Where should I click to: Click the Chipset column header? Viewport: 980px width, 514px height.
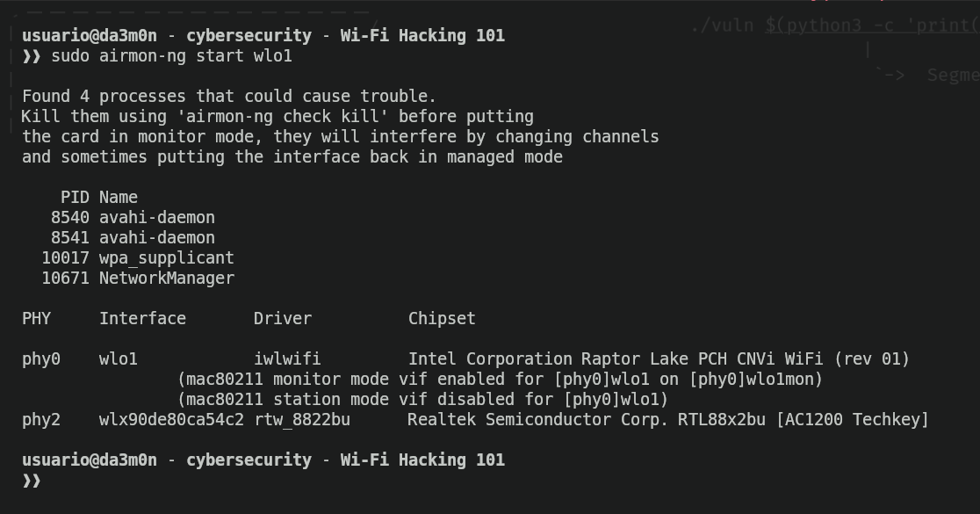point(442,318)
